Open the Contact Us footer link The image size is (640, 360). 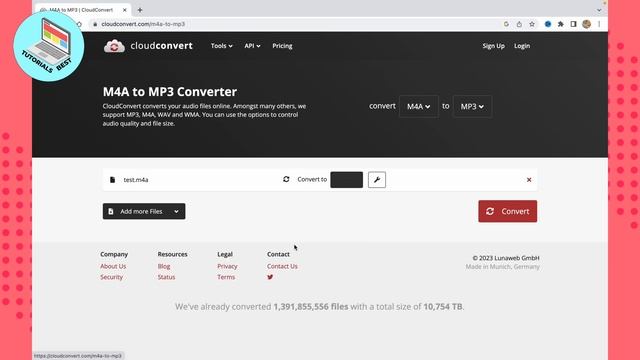pos(282,266)
